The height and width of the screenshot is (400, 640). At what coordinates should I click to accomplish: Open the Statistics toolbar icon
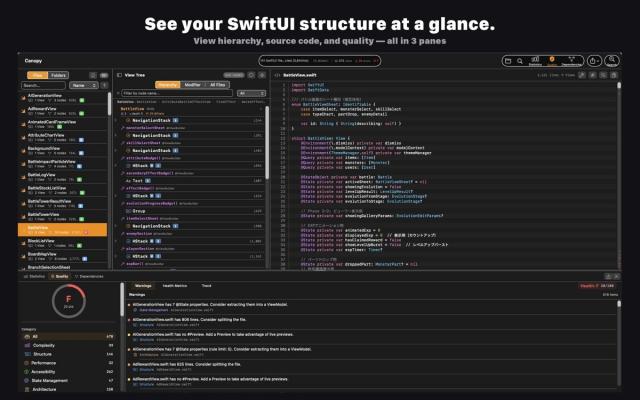point(535,61)
